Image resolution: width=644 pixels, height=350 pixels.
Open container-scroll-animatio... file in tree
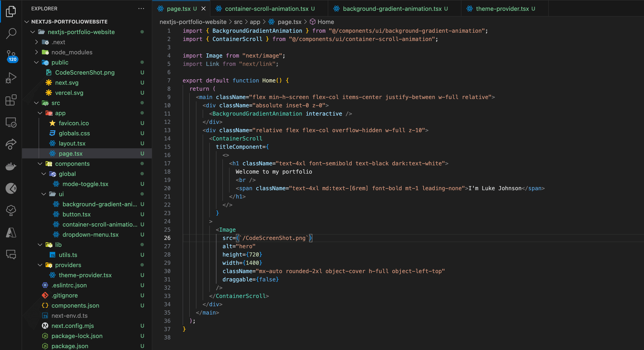point(87,224)
